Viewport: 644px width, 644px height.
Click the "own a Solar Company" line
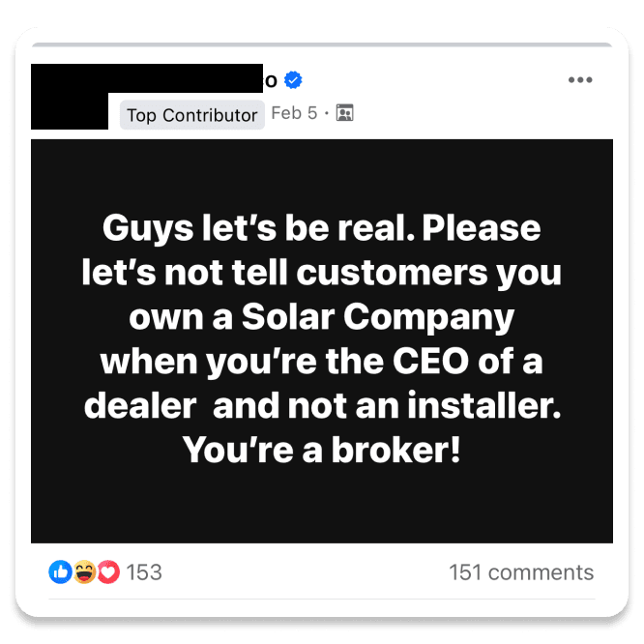click(321, 317)
